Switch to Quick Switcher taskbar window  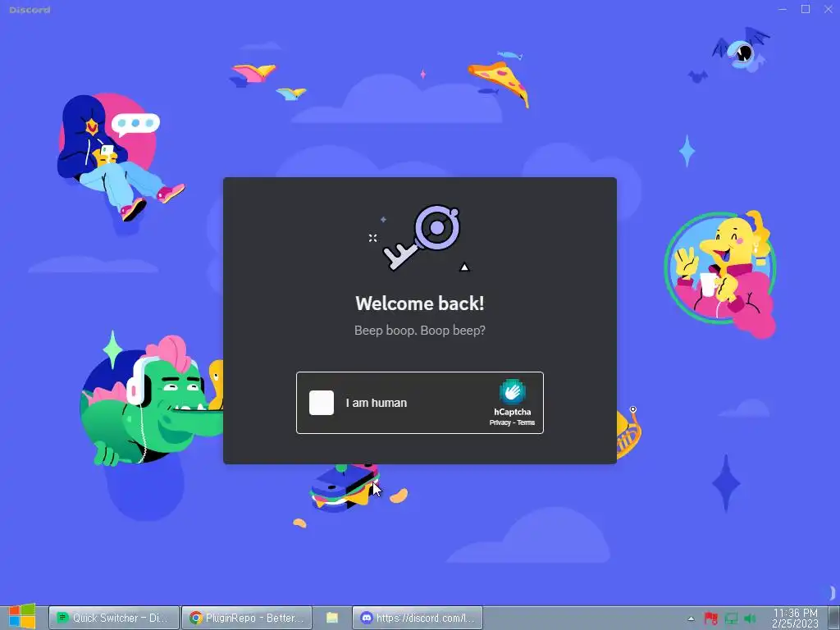(114, 618)
